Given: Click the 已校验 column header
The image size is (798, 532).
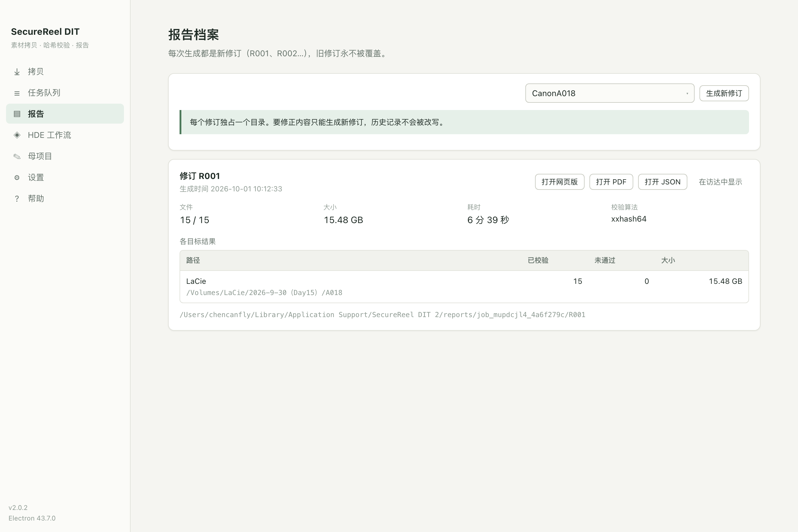Looking at the screenshot, I should pos(538,261).
